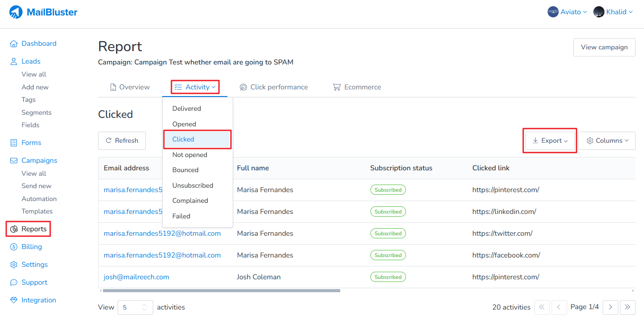Open Settings via the gear icon
Viewport: 644px width, 326px height.
pyautogui.click(x=14, y=265)
